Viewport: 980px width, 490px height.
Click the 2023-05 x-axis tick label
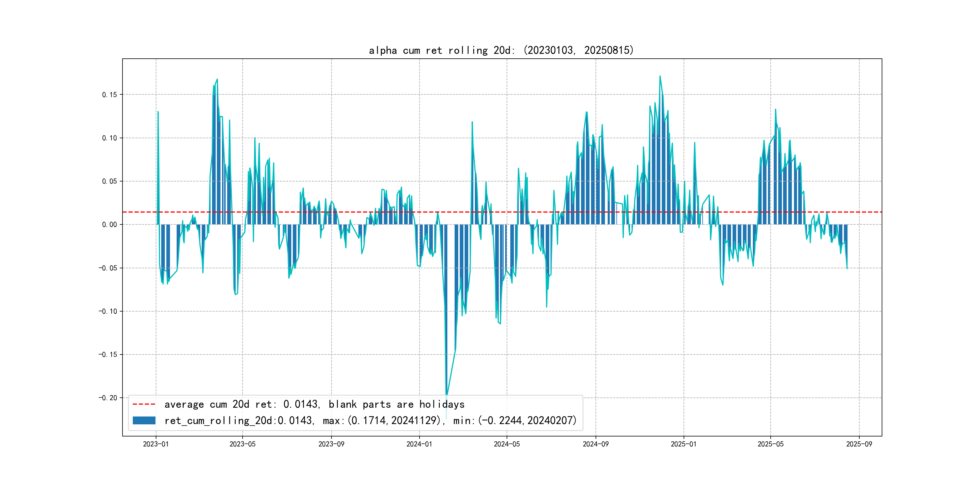[x=242, y=444]
